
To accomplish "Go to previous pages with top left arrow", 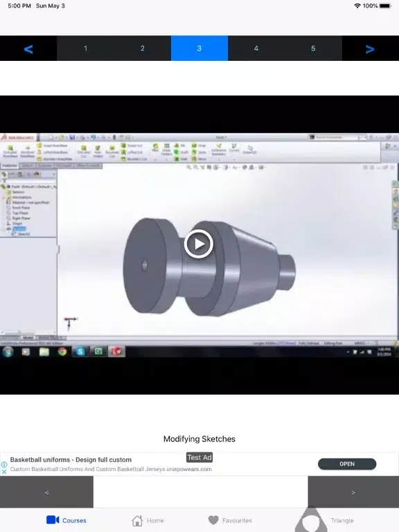I will click(28, 49).
